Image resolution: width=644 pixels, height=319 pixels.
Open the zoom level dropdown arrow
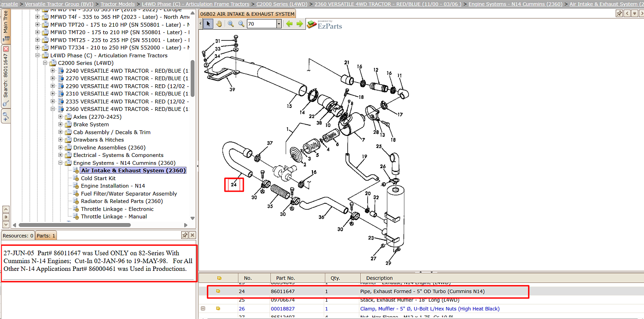(279, 24)
